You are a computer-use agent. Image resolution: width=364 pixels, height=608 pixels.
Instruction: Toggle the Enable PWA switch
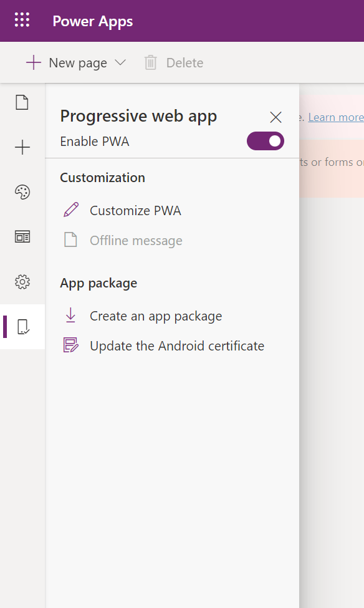point(266,141)
